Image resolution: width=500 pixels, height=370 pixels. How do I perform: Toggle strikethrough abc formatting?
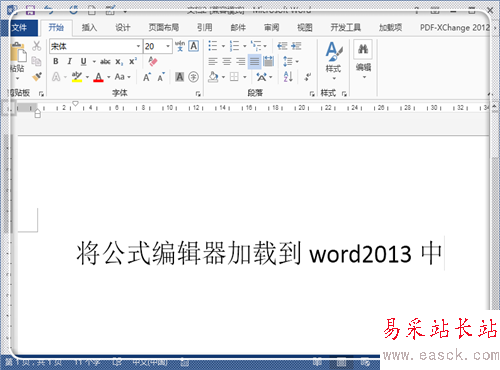[105, 61]
